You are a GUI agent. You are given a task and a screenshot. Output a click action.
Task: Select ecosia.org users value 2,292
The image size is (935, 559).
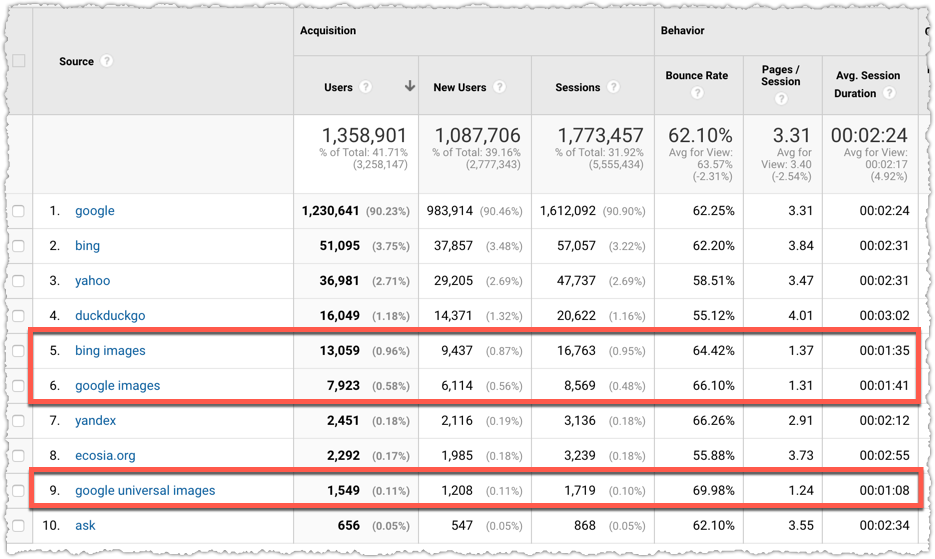[x=343, y=456]
